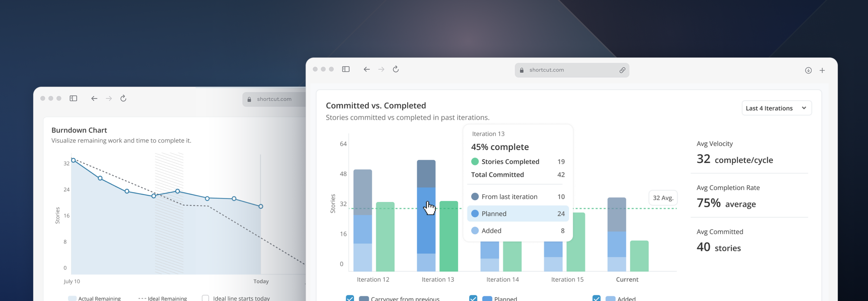
Task: Click the last burndown data point at Today
Action: click(x=261, y=206)
